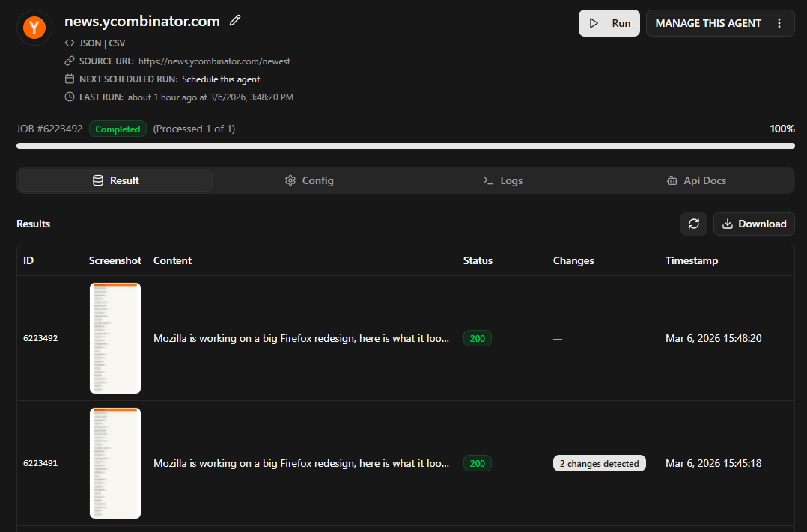
Task: Download the results
Action: [x=754, y=224]
